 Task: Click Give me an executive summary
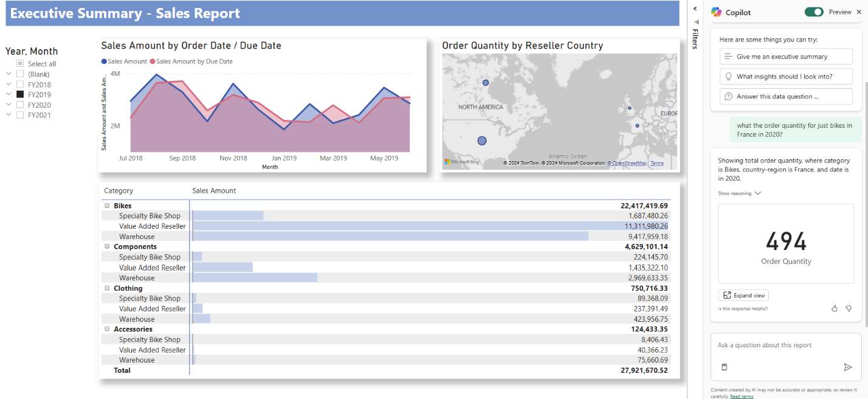pos(786,57)
